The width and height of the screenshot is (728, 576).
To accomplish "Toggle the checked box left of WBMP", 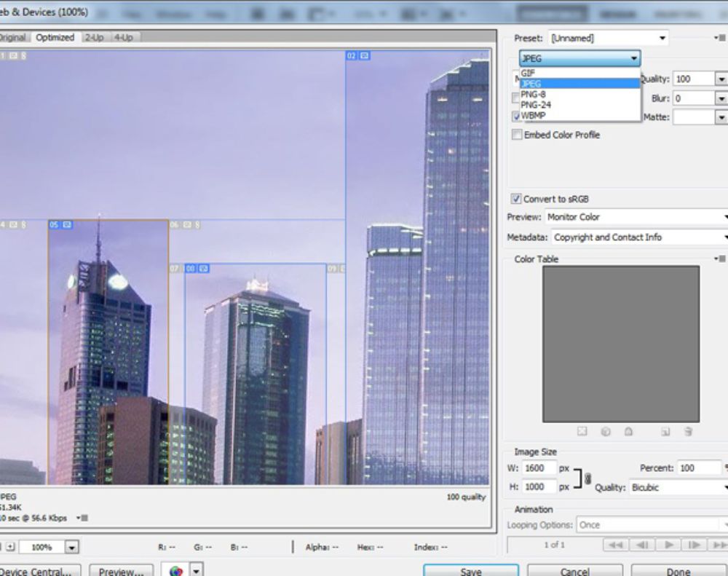I will [516, 116].
